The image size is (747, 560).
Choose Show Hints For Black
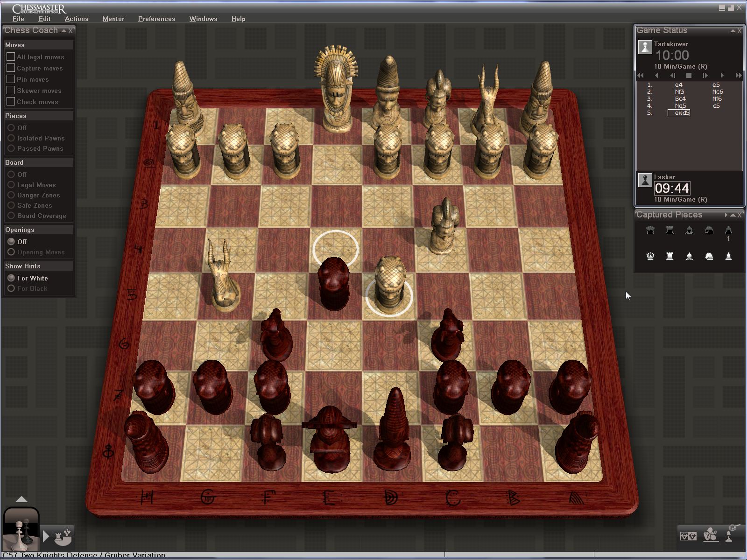[11, 288]
